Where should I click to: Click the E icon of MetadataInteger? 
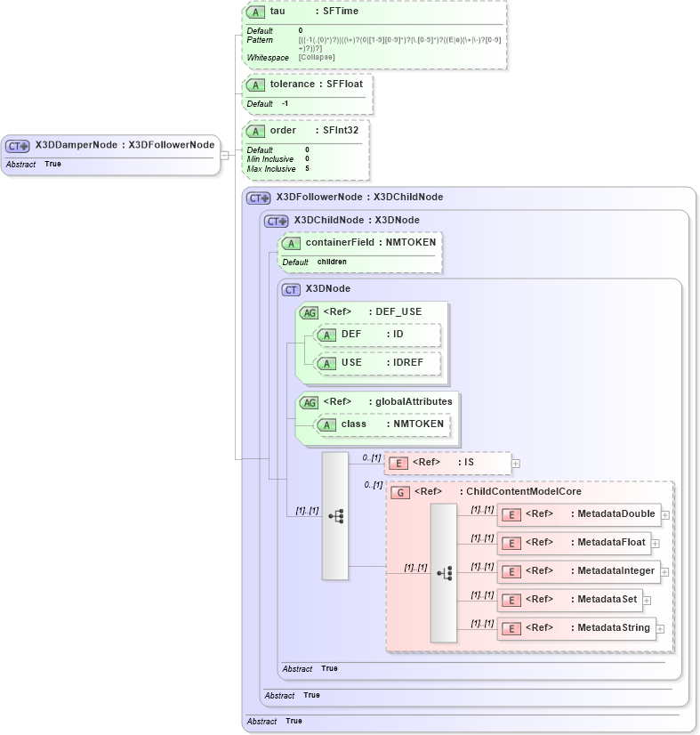[511, 572]
